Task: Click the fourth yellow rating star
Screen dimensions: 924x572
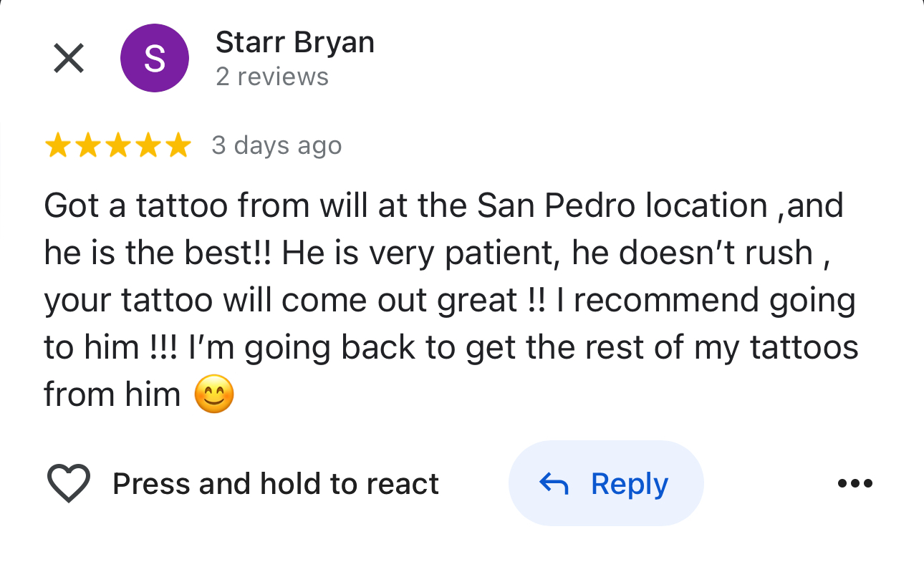Action: point(148,146)
